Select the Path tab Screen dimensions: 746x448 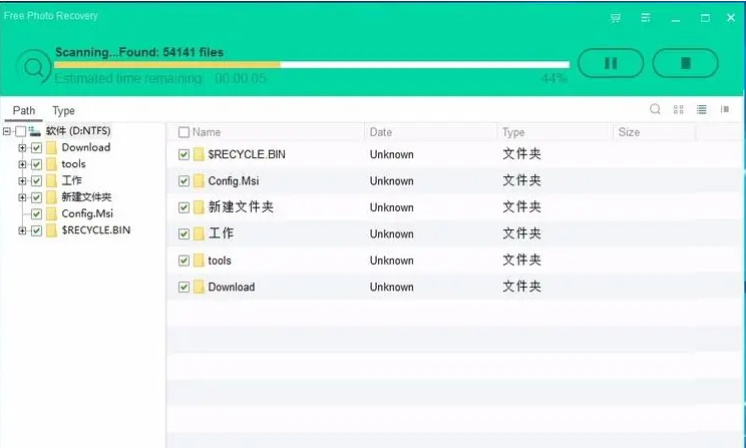coord(24,111)
